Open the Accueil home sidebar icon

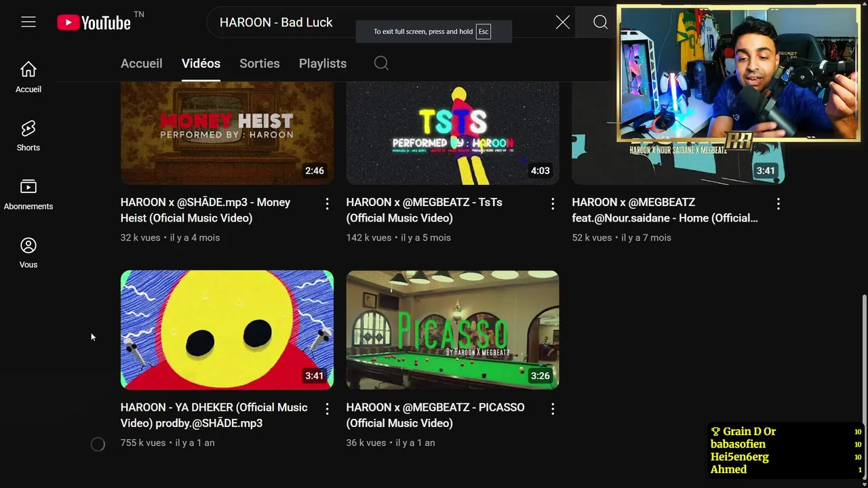28,77
